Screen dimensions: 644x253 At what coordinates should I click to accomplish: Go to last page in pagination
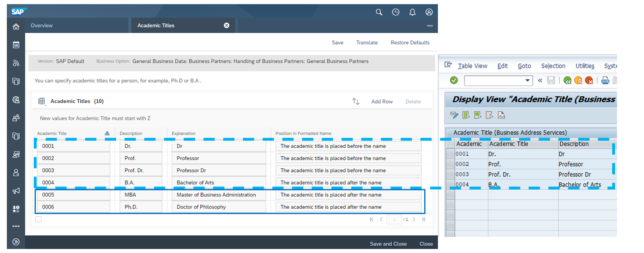click(423, 220)
